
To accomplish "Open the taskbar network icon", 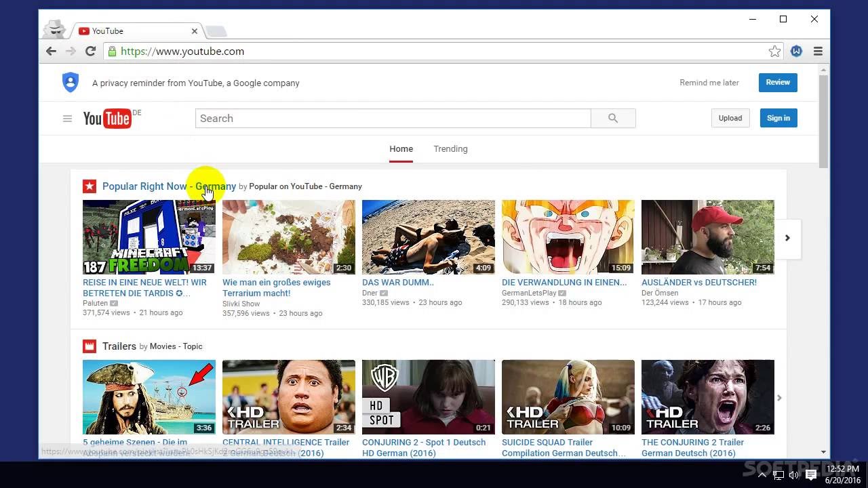I will click(778, 475).
